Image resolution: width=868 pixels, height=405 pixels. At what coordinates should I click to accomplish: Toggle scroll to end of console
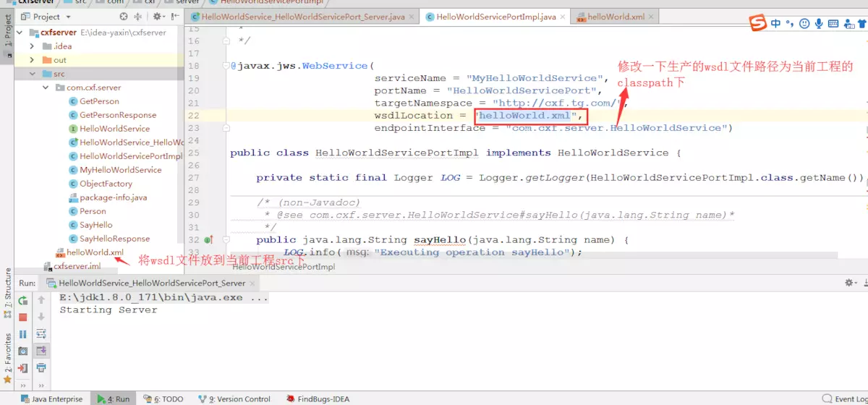click(x=41, y=351)
